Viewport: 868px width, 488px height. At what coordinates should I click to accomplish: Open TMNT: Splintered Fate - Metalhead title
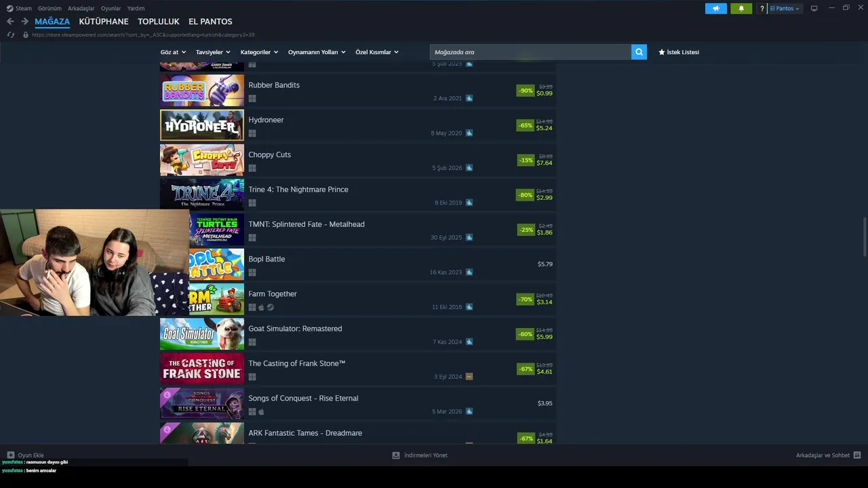point(307,224)
